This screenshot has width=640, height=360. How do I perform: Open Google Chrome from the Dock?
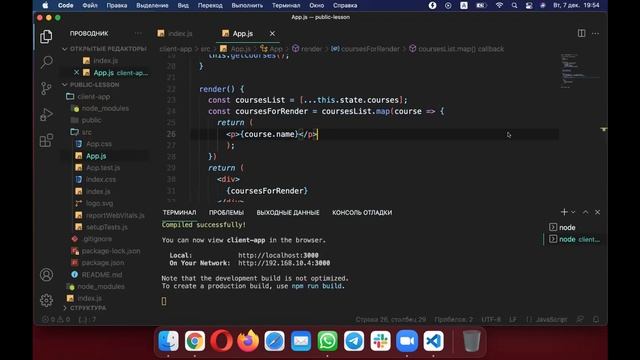click(x=195, y=341)
